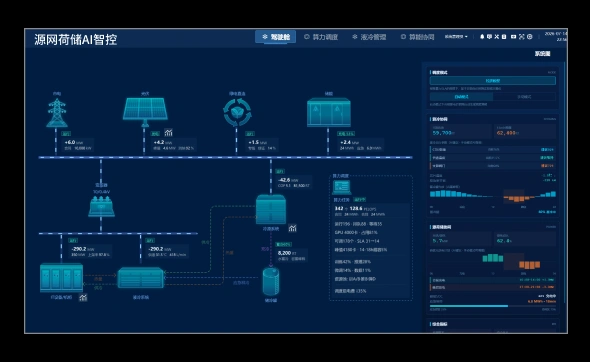This screenshot has height=362, width=590.
Task: Switch to the 算力调度 tab
Action: tap(321, 37)
